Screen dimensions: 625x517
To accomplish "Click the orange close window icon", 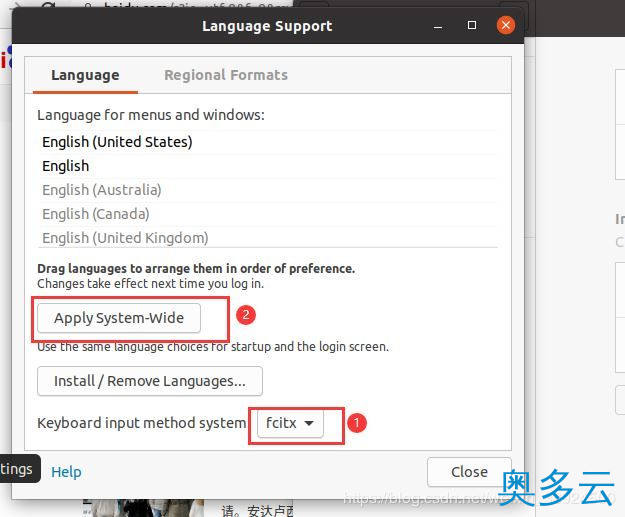I will tap(506, 26).
